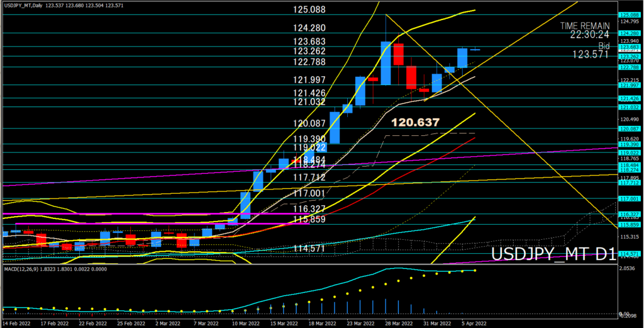Screen dimensions: 644x328
Task: Click the 7 Mar 2022 date label
Action: click(x=207, y=324)
